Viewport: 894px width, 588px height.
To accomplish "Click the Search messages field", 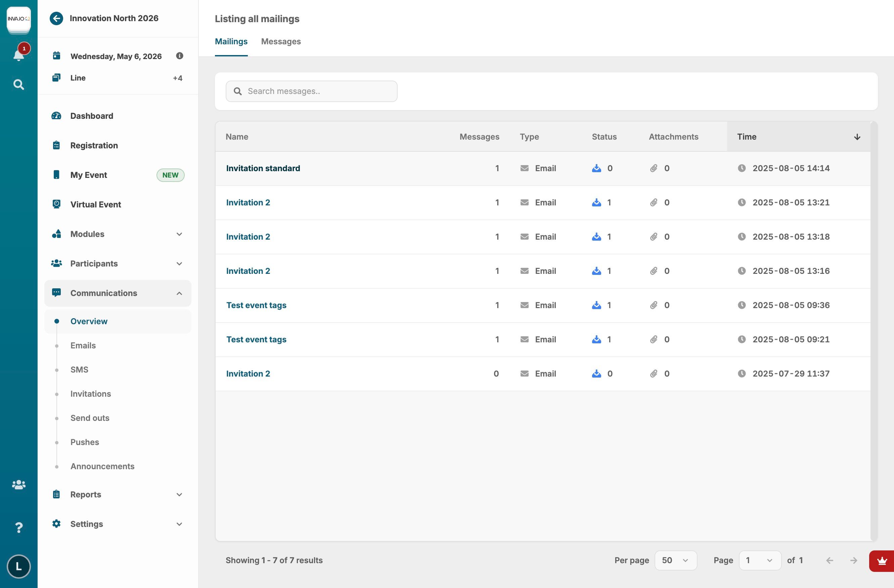I will coord(311,91).
